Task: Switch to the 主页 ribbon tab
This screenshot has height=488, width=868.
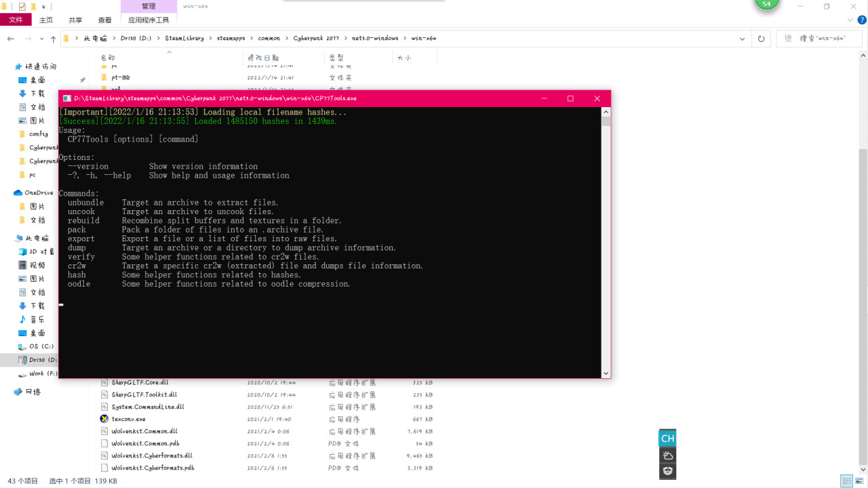Action: click(46, 20)
